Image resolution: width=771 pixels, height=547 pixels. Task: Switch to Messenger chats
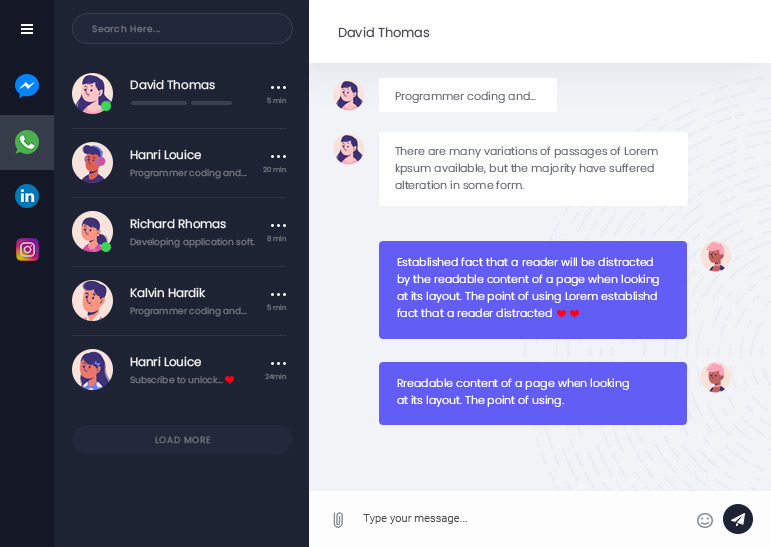click(x=27, y=86)
